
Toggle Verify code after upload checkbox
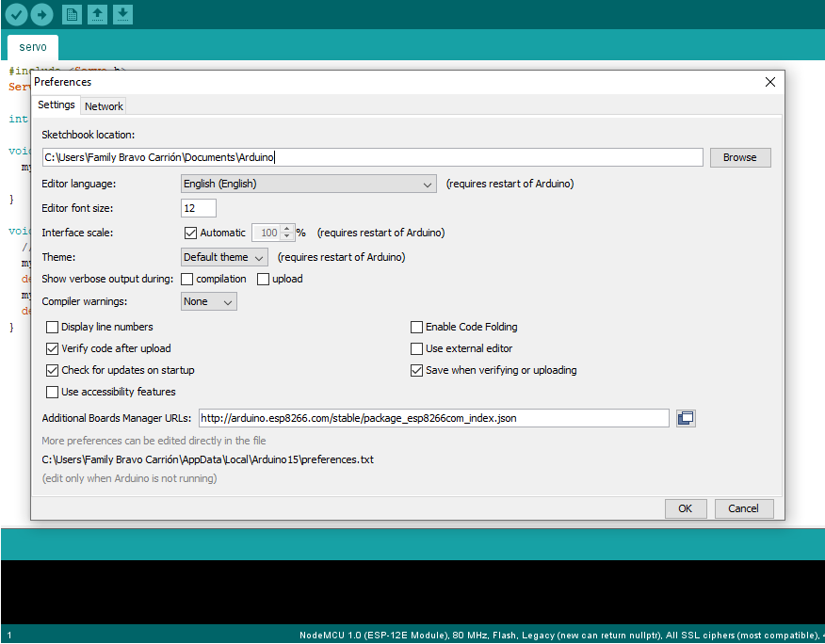point(52,348)
